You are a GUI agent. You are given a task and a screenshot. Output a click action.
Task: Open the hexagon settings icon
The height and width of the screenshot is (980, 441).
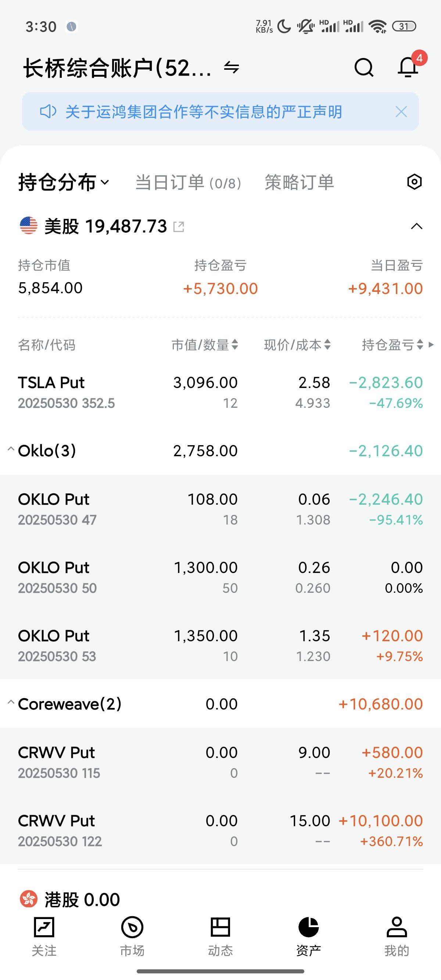coord(414,182)
